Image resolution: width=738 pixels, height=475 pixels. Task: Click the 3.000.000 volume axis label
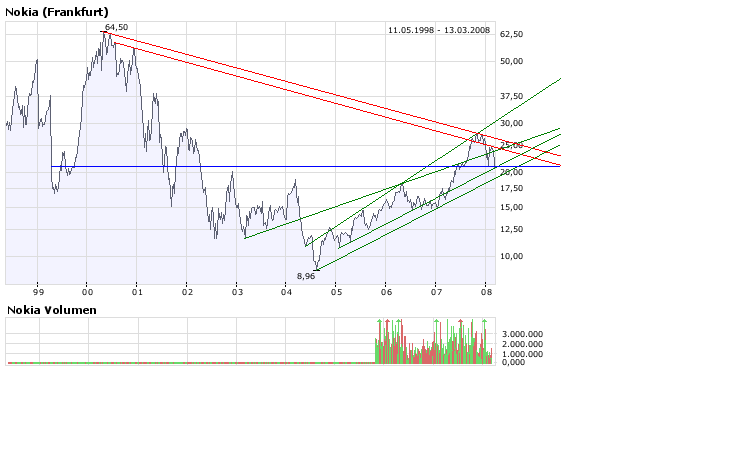click(522, 334)
